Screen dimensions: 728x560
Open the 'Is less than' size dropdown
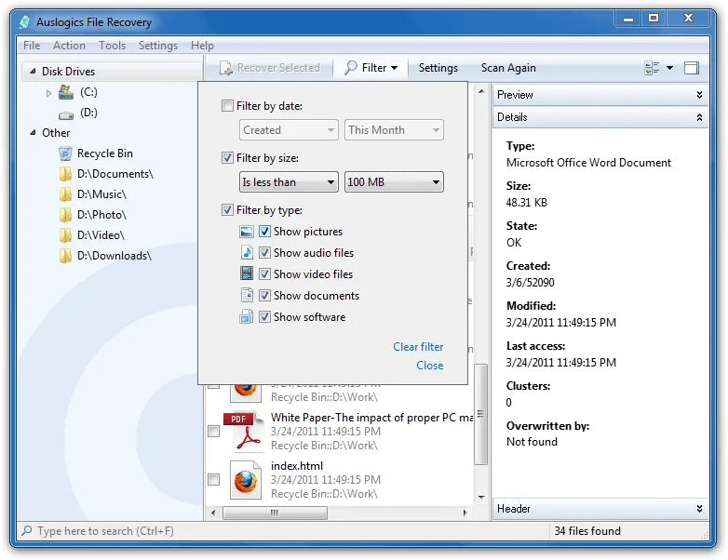click(x=289, y=182)
